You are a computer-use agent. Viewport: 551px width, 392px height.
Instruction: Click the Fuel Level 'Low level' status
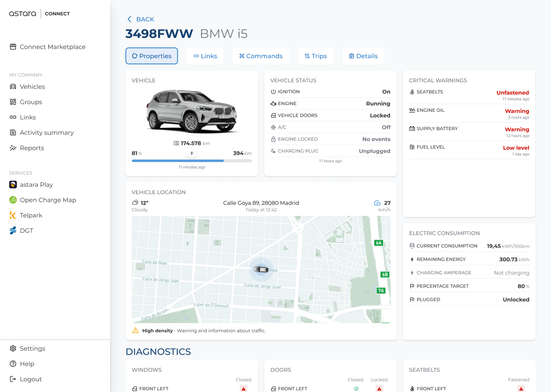tap(516, 148)
